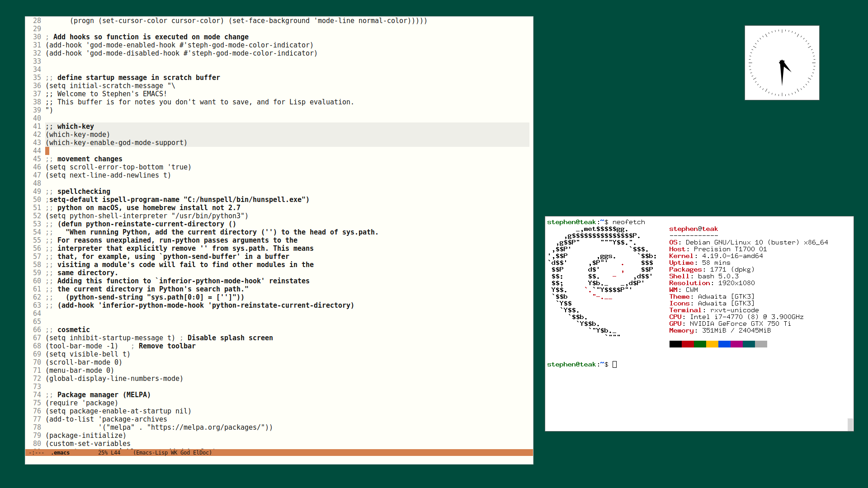This screenshot has height=488, width=868.
Task: Click the red neofetch color block
Action: tap(688, 344)
